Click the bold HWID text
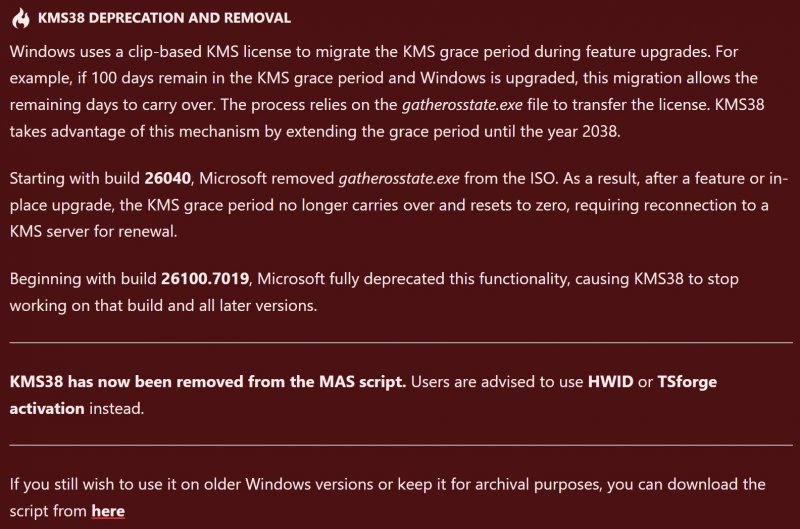Image resolution: width=800 pixels, height=529 pixels. (x=612, y=382)
